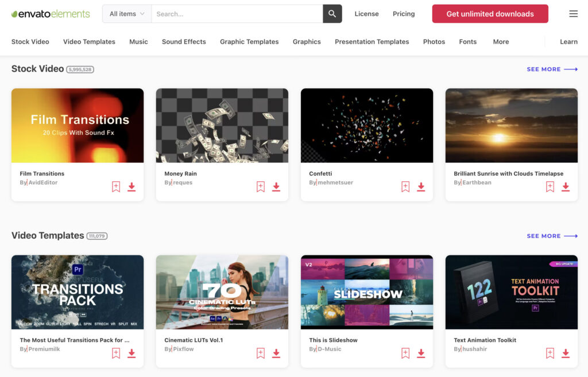Download This is Slideshow template
This screenshot has height=377, width=588.
(x=421, y=353)
